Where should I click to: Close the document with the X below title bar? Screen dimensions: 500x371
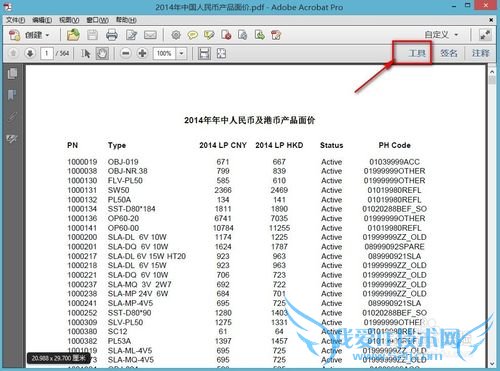(x=491, y=20)
